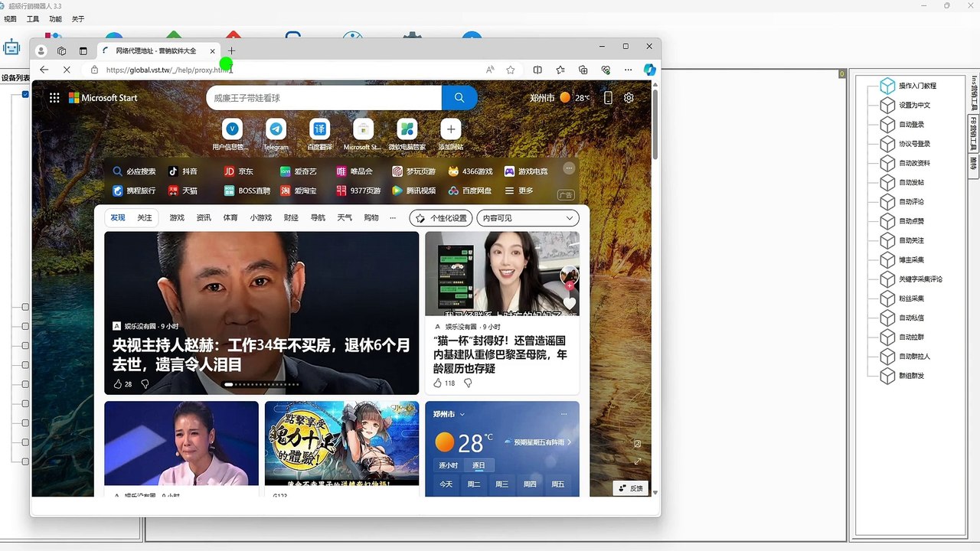The image size is (980, 551).
Task: Click the 个性化设置 button
Action: [441, 218]
